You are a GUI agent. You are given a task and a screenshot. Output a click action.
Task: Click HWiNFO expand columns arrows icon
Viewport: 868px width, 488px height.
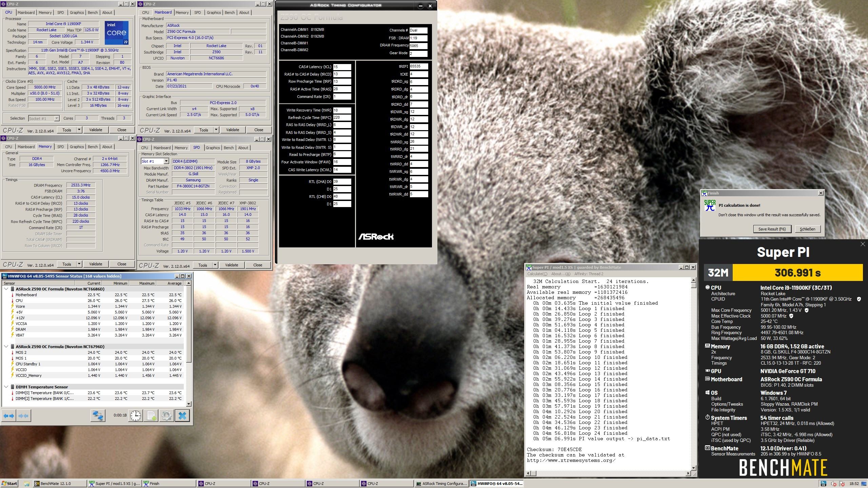[x=9, y=416]
